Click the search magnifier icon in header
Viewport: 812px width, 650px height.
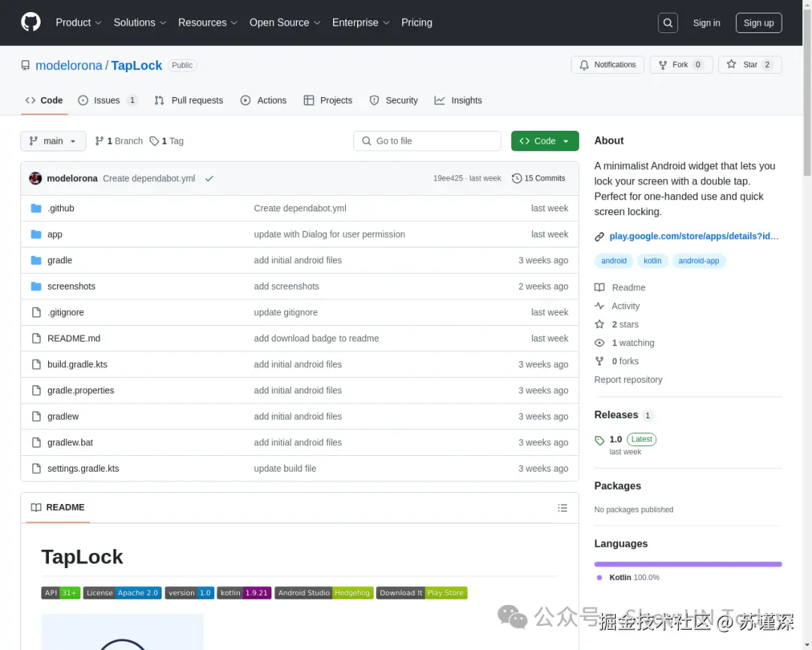pos(668,23)
